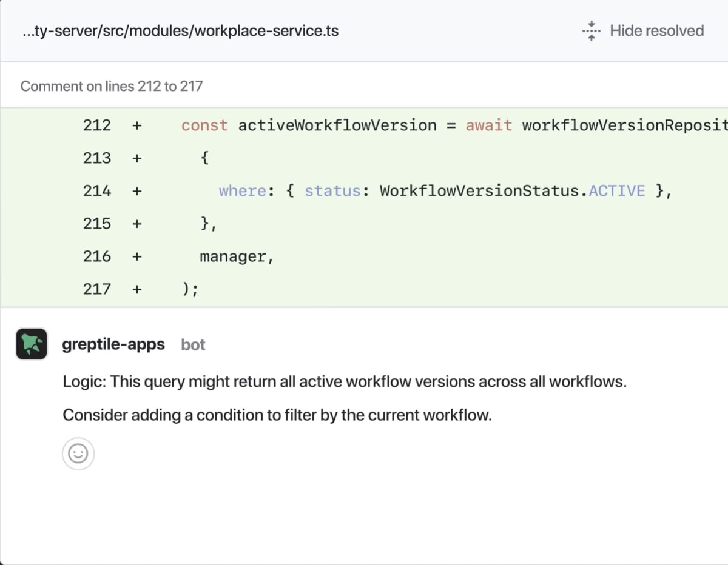This screenshot has height=565, width=728.
Task: Click line number 215
Action: 97,224
